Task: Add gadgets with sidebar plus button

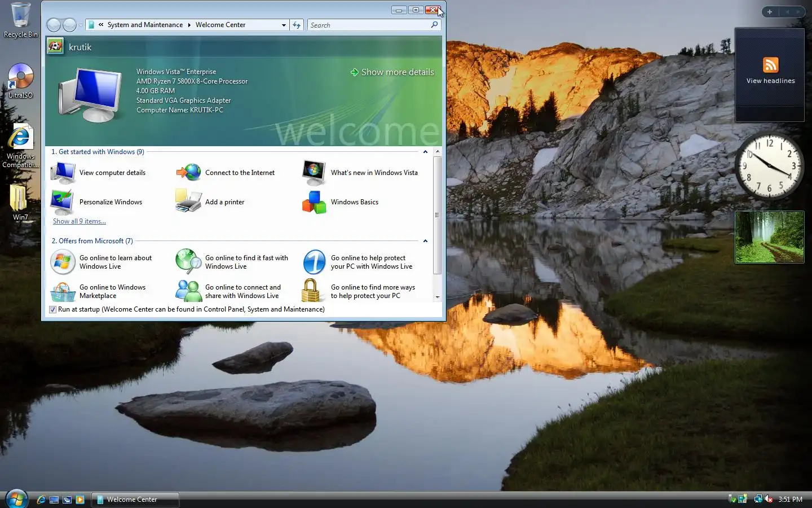Action: [x=770, y=12]
